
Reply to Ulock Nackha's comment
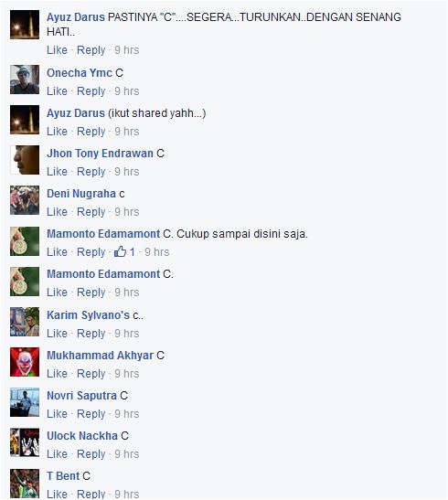(x=91, y=454)
